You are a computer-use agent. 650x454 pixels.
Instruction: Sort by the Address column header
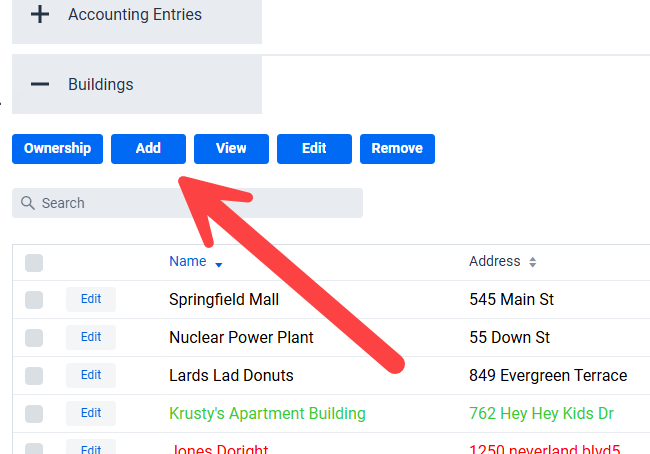[495, 261]
